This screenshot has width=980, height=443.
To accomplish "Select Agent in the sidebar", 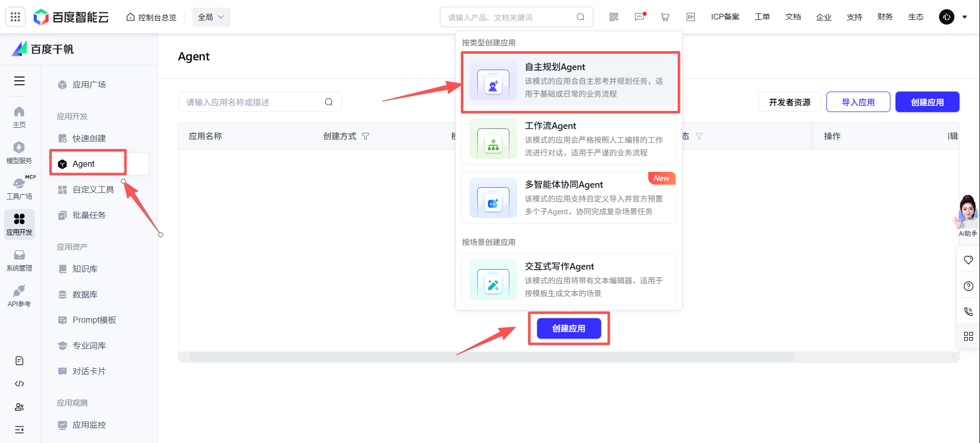I will (x=100, y=164).
